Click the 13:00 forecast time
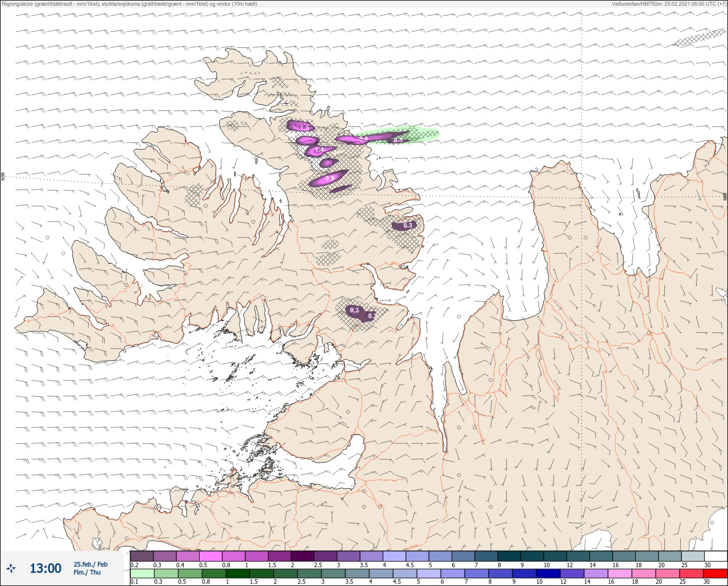This screenshot has width=728, height=586. click(x=45, y=568)
